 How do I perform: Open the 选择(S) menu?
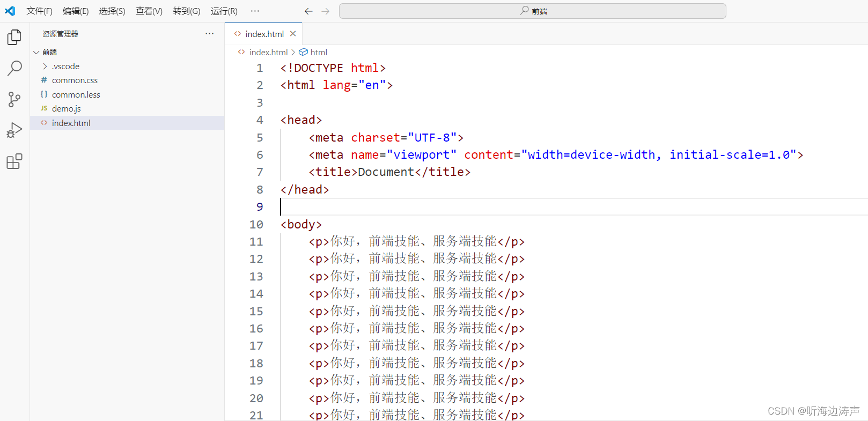[x=112, y=11]
